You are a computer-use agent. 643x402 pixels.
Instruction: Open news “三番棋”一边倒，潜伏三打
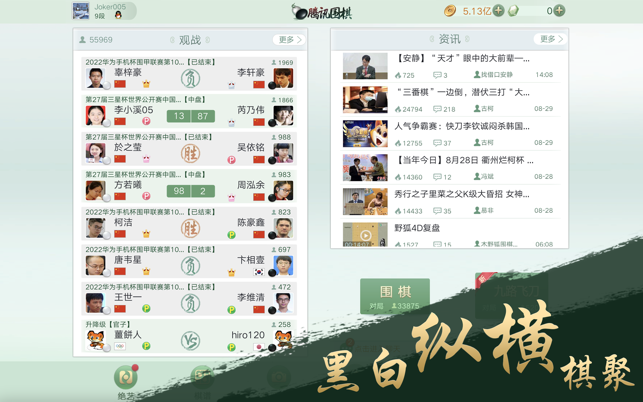point(462,92)
